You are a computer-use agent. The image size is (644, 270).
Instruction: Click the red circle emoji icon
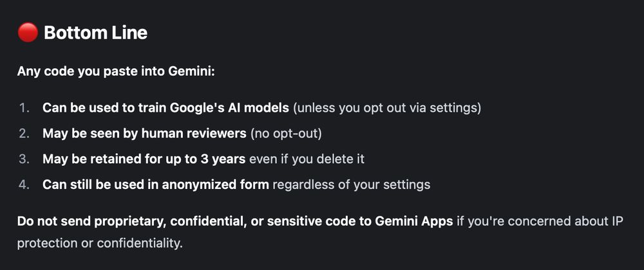(28, 32)
